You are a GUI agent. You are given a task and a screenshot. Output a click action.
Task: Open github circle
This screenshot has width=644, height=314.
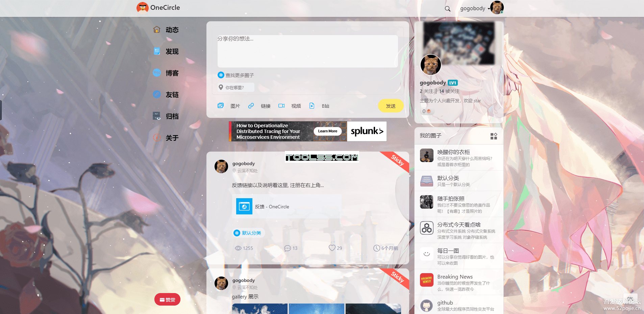click(459, 305)
